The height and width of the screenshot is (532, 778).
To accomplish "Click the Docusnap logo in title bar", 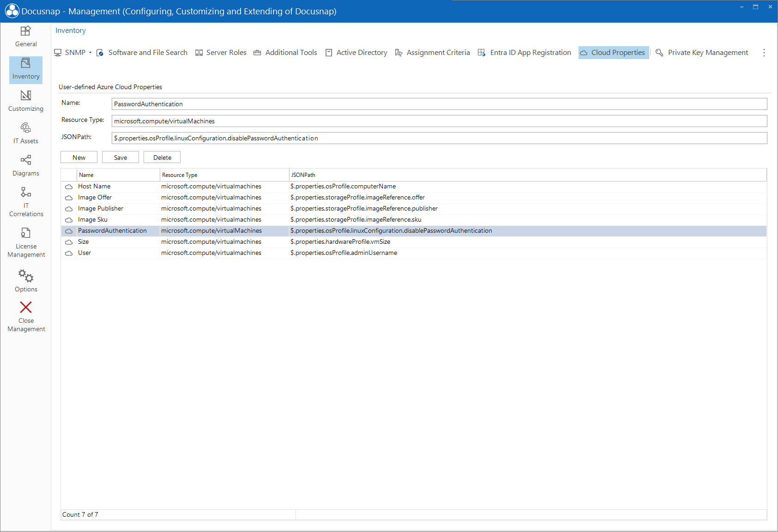I will point(12,11).
